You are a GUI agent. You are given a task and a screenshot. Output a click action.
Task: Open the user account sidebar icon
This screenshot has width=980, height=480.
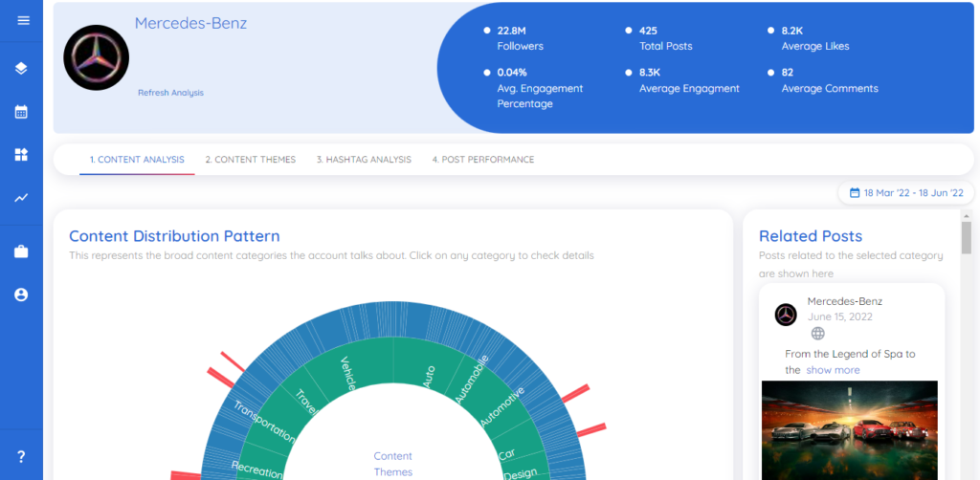[x=21, y=295]
